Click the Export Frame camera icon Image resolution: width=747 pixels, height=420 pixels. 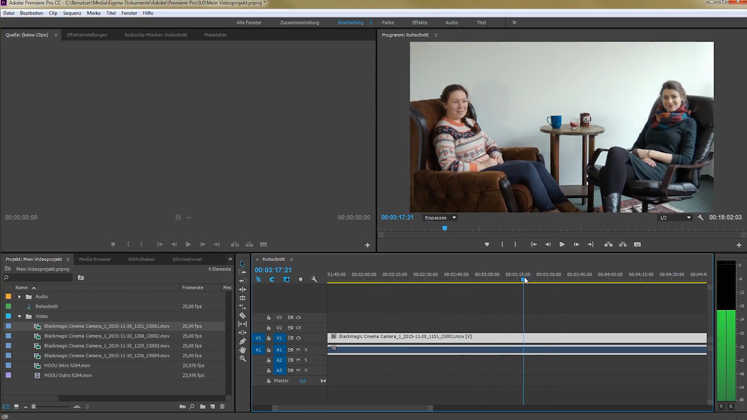[x=637, y=244]
